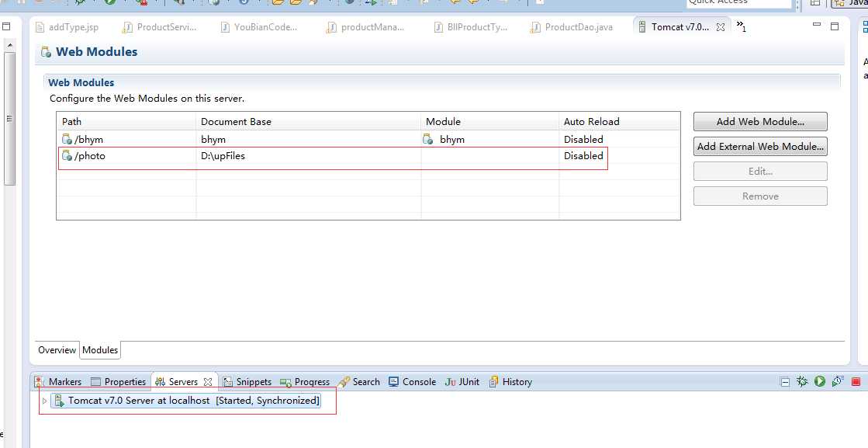Click the Web Modules section header
This screenshot has height=448, width=868.
(x=81, y=82)
